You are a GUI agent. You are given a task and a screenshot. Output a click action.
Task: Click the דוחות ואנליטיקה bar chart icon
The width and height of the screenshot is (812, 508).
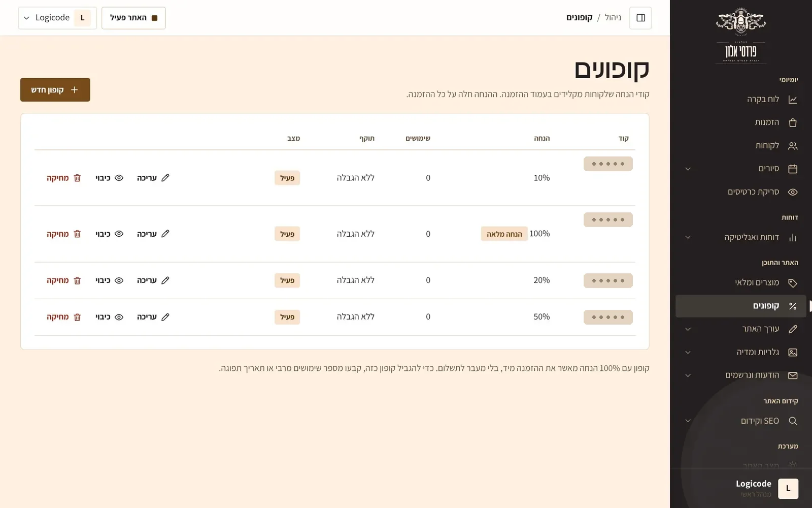(793, 237)
